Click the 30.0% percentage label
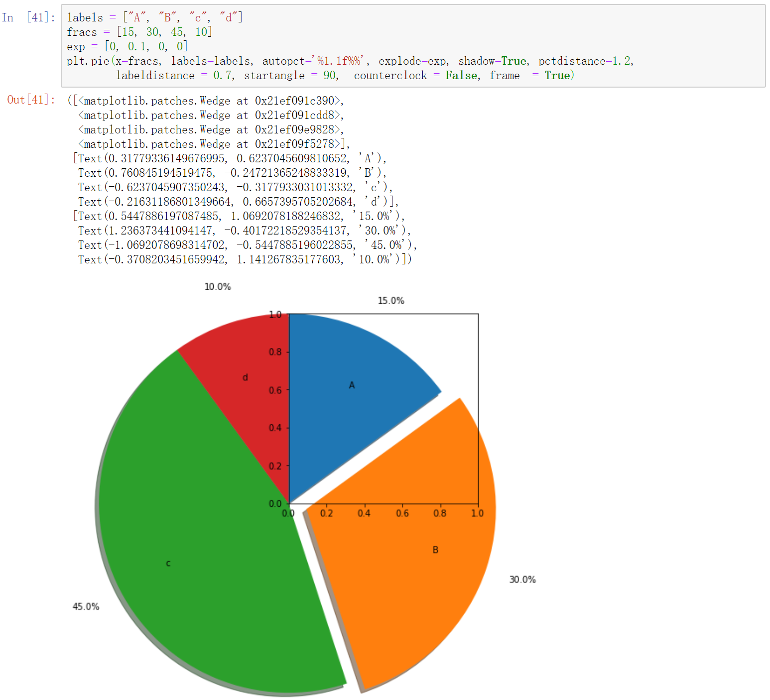Image resolution: width=770 pixels, height=700 pixels. 522,579
